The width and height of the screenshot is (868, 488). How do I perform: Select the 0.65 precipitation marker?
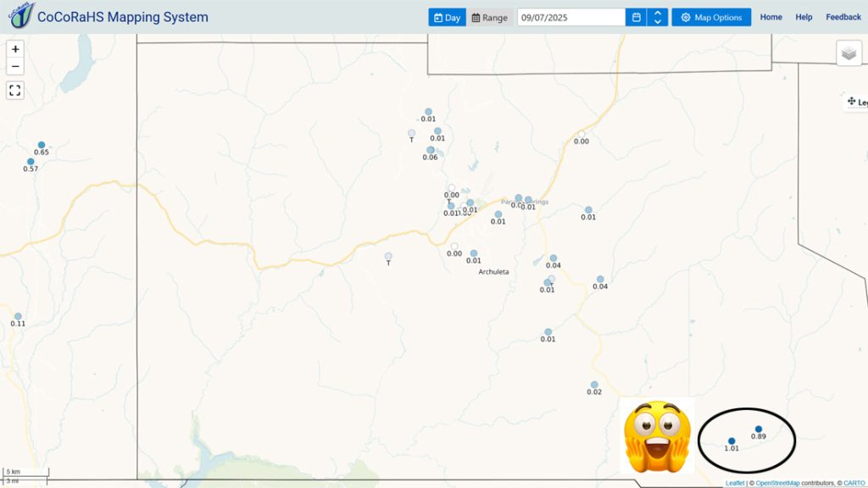click(42, 145)
